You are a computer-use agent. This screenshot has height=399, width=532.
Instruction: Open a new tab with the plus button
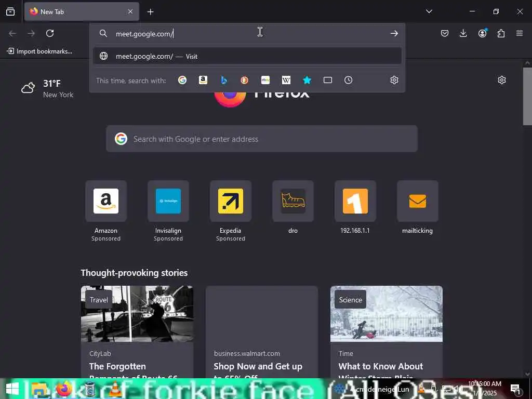coord(150,12)
